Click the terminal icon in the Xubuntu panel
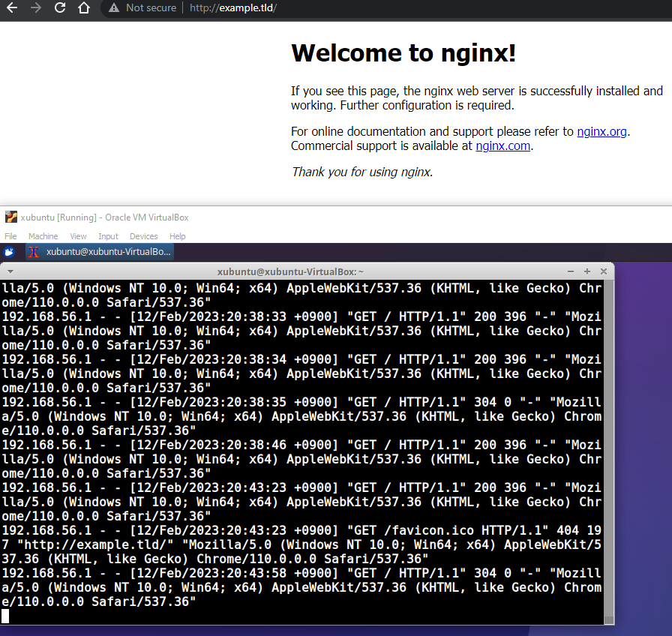 click(x=34, y=252)
